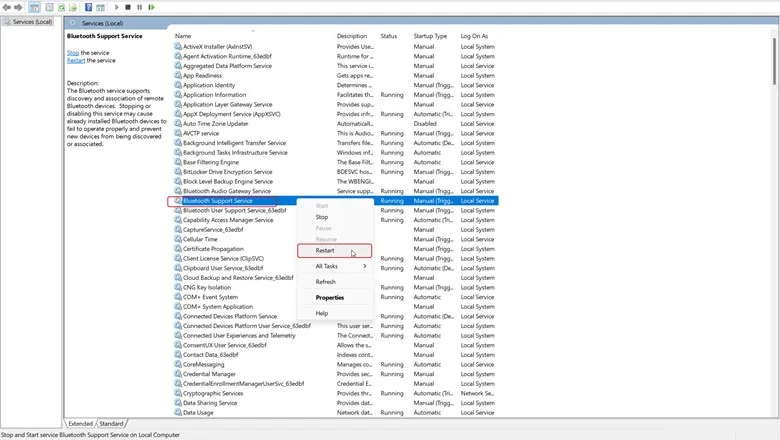Screen dimensions: 780x440
Task: Click the Back arrow in the toolbar
Action: [x=6, y=7]
